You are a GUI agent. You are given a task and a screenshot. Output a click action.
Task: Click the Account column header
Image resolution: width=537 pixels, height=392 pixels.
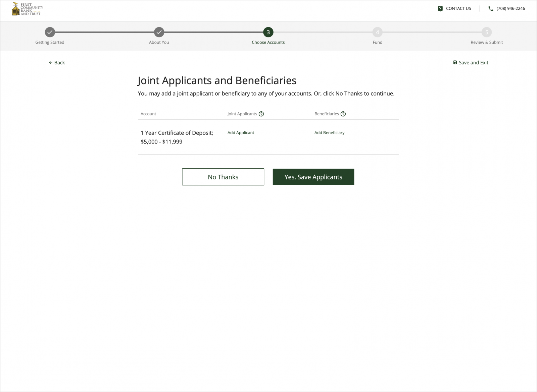coord(148,114)
